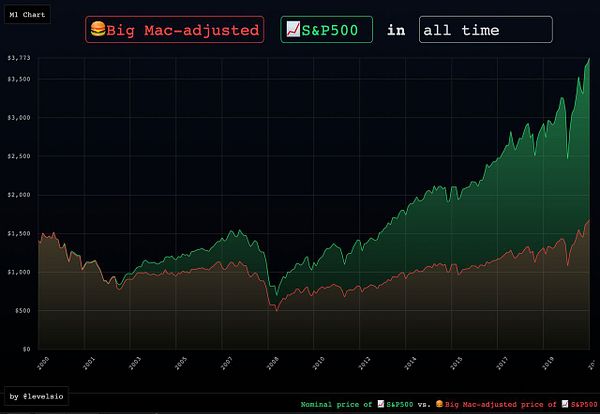Image resolution: width=600 pixels, height=414 pixels.
Task: Click the 2015 x-axis year label
Action: pyautogui.click(x=456, y=363)
